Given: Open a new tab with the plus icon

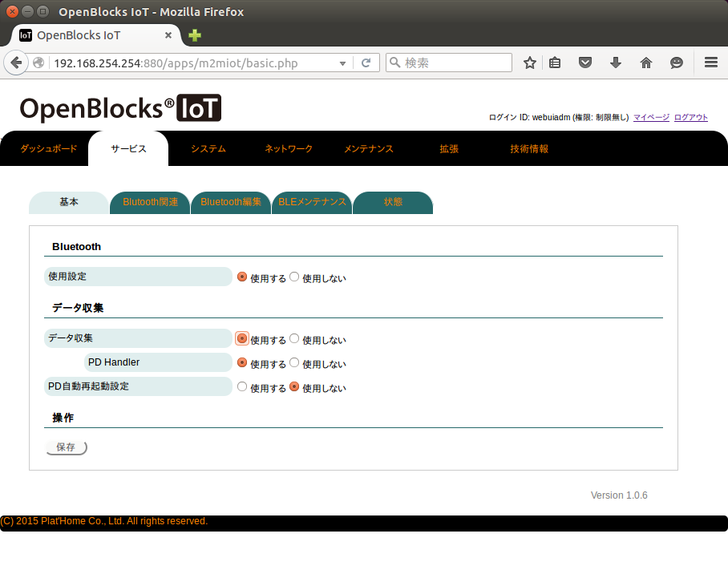Looking at the screenshot, I should click(195, 35).
